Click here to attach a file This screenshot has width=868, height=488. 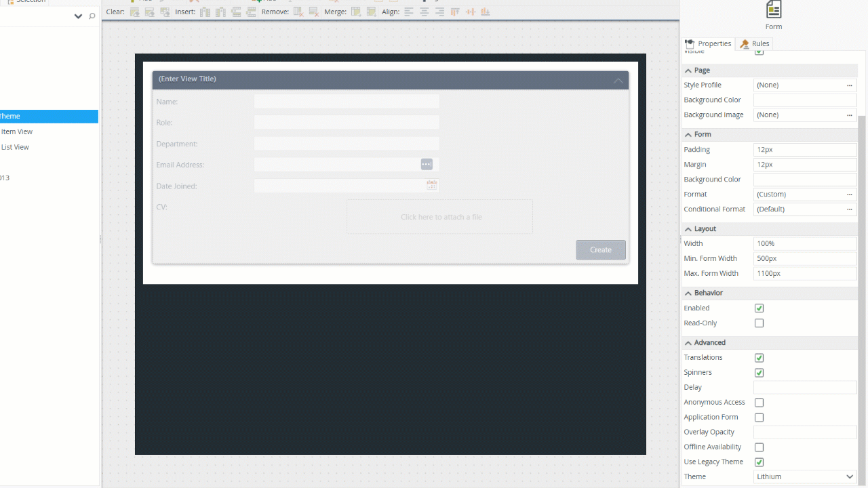439,217
